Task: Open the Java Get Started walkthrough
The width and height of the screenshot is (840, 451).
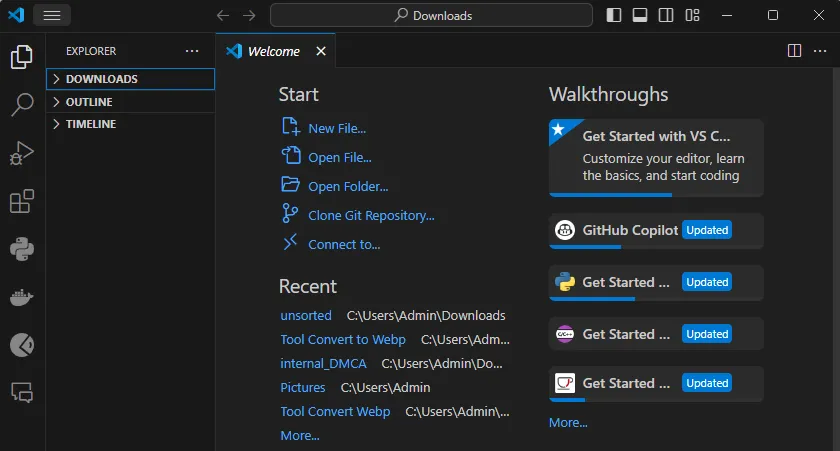Action: [x=656, y=384]
